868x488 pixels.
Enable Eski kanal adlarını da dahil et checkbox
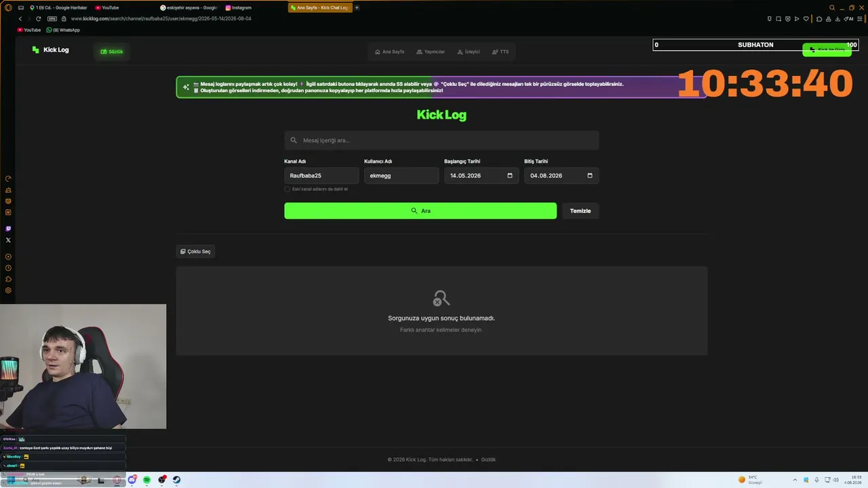[x=288, y=189]
